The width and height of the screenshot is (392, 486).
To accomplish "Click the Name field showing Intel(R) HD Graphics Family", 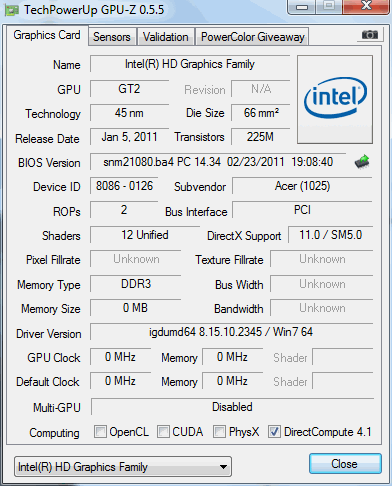I will [x=190, y=64].
